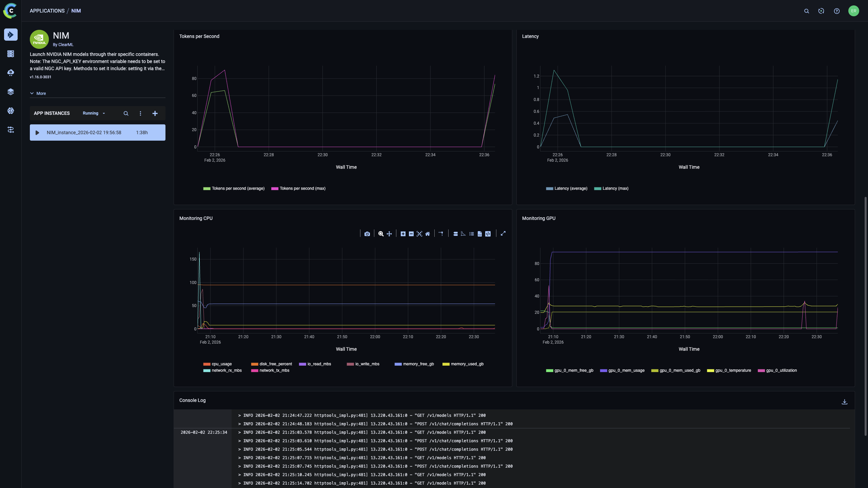Select the Pan tool in CPU chart
Screen dimensions: 868x488
point(389,234)
